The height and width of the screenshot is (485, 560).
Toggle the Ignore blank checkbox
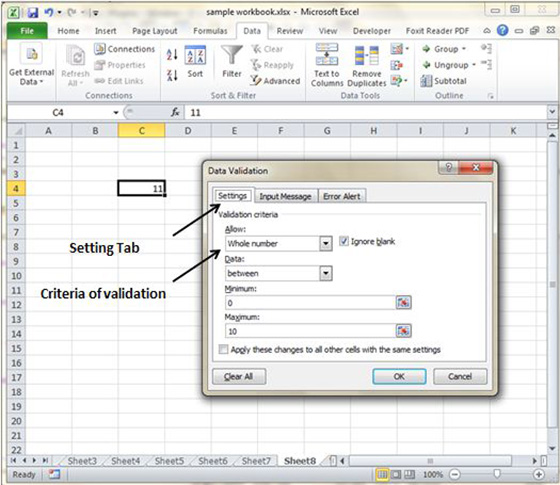tap(344, 241)
